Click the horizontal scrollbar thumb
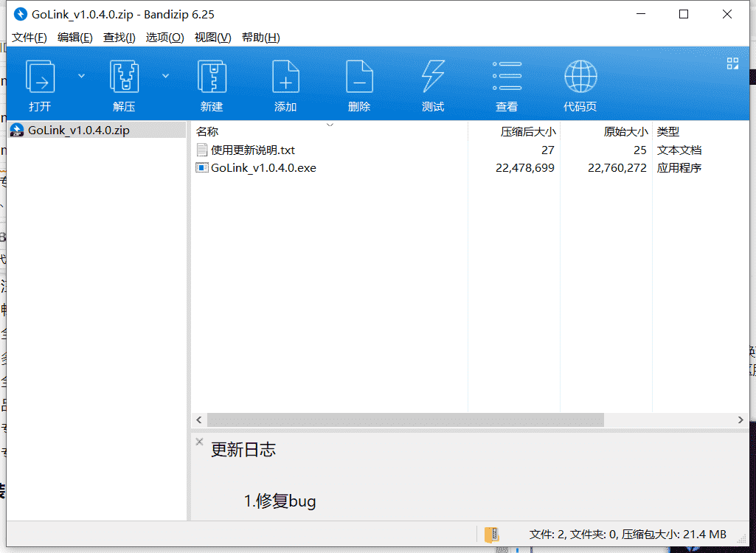Viewport: 756px width, 553px height. click(406, 420)
